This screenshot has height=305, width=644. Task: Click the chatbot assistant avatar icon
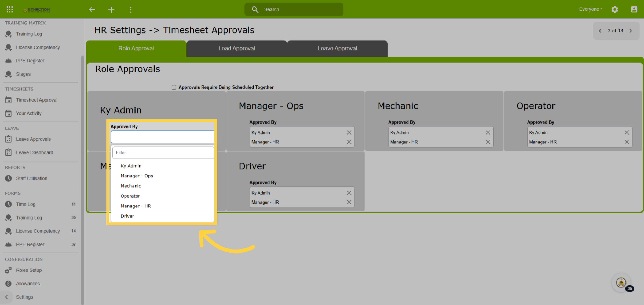coord(621,282)
